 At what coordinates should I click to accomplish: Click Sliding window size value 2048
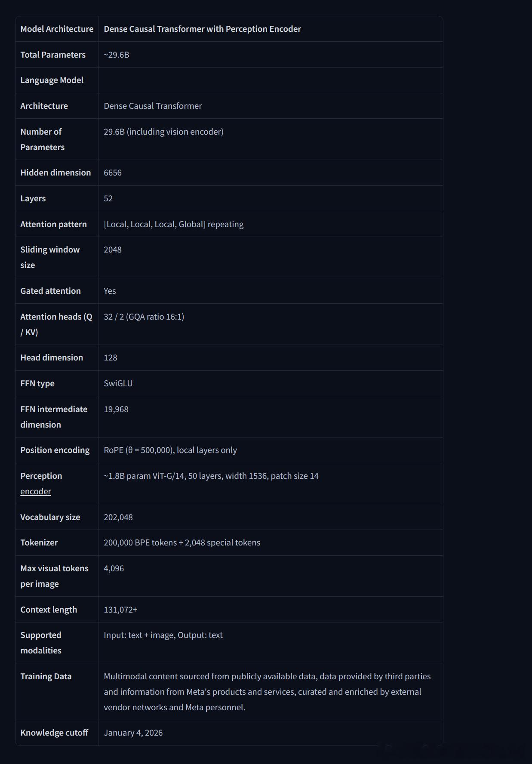click(x=113, y=250)
